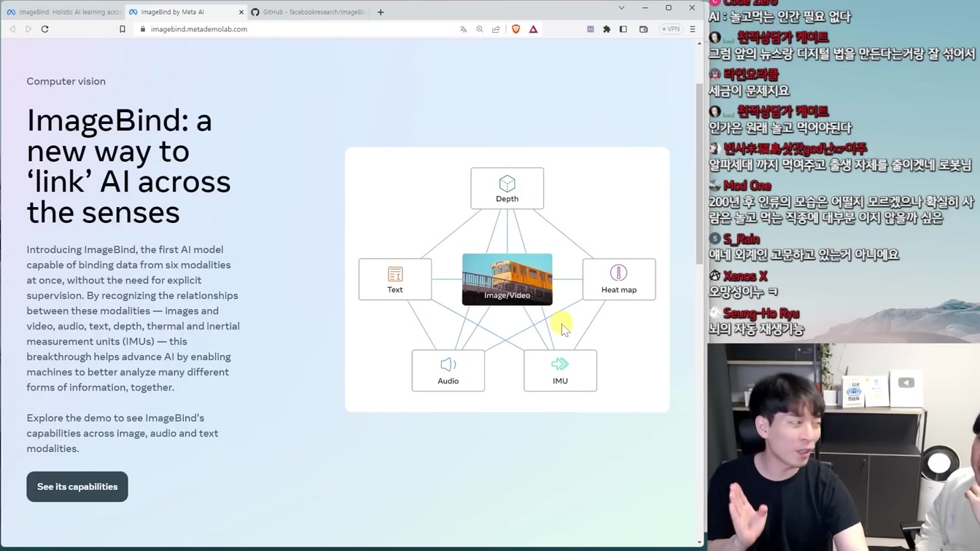Maximize the browser window

pos(669,8)
